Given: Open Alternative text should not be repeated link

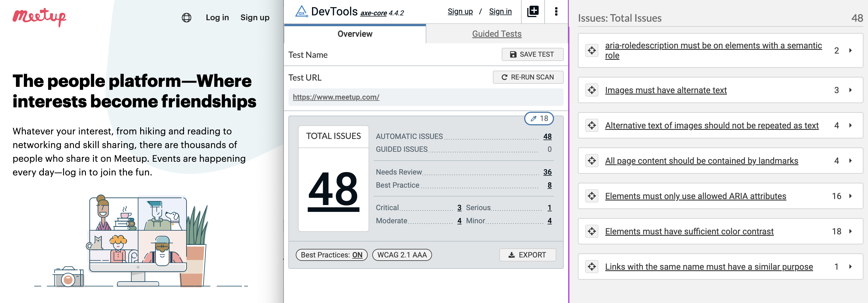Looking at the screenshot, I should (712, 126).
